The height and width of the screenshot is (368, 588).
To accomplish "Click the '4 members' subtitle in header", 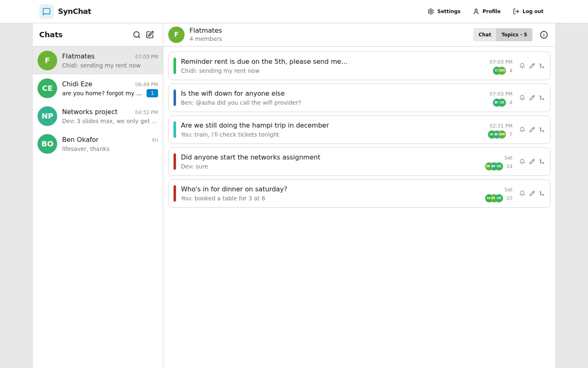I will click(206, 39).
